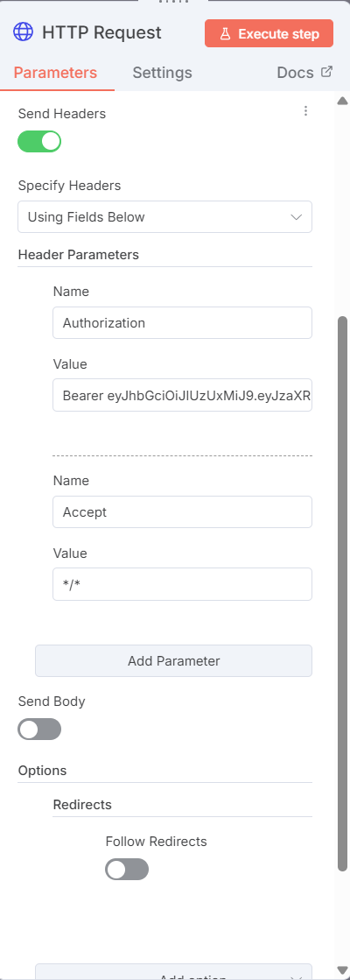This screenshot has height=980, width=350.
Task: Click the scrollbar up arrow
Action: 342,101
